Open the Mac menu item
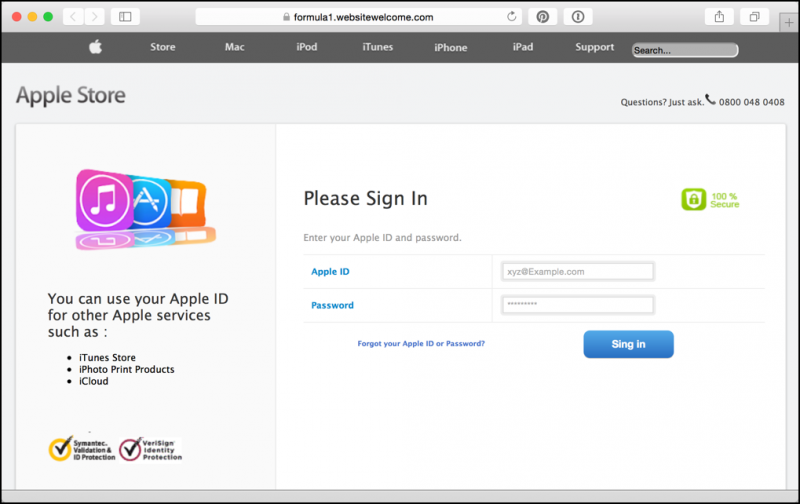The width and height of the screenshot is (800, 504). click(235, 47)
